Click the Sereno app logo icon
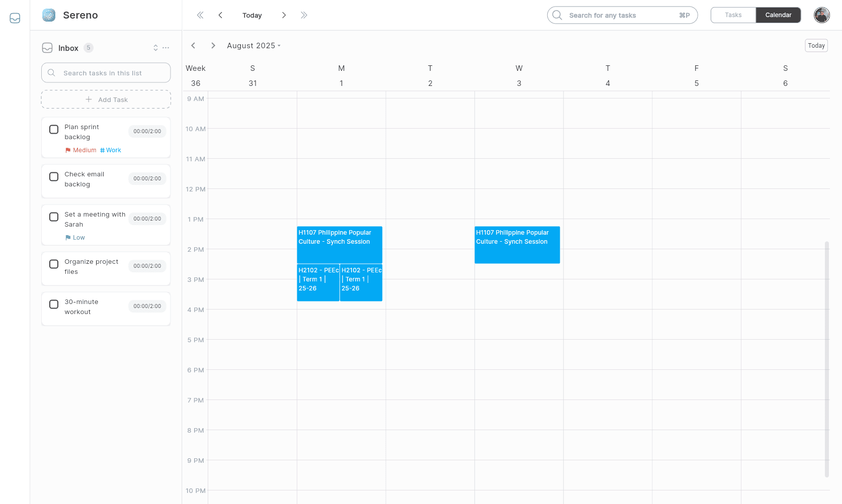 [x=48, y=15]
